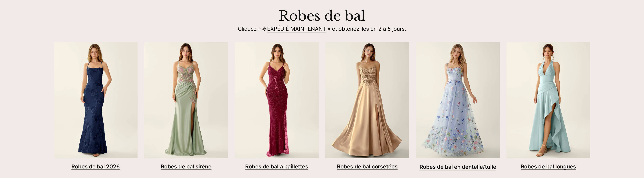Click the word Cliquez in the subtitle
644x178 pixels.
coord(247,29)
